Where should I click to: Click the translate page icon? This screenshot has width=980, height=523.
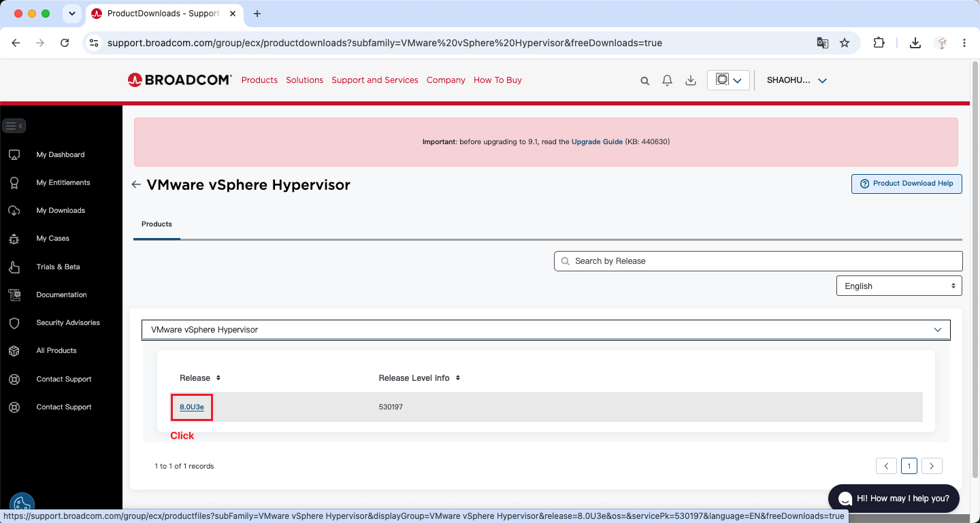(823, 43)
